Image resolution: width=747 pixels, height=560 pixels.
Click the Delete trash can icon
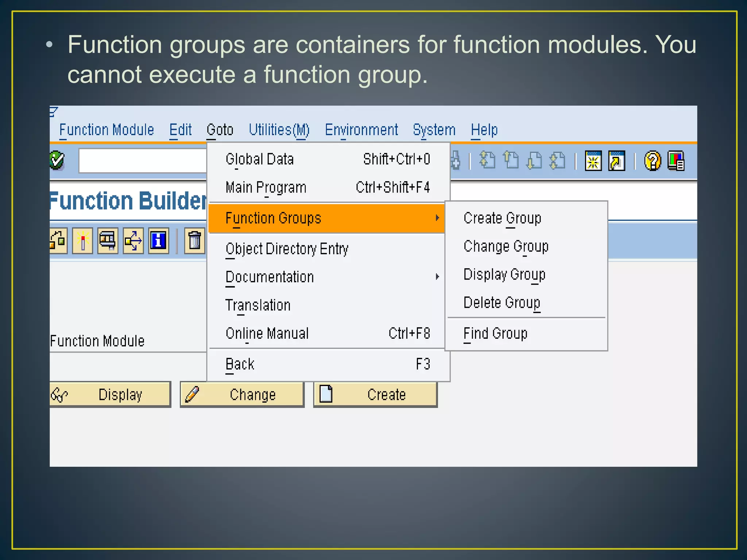click(194, 241)
